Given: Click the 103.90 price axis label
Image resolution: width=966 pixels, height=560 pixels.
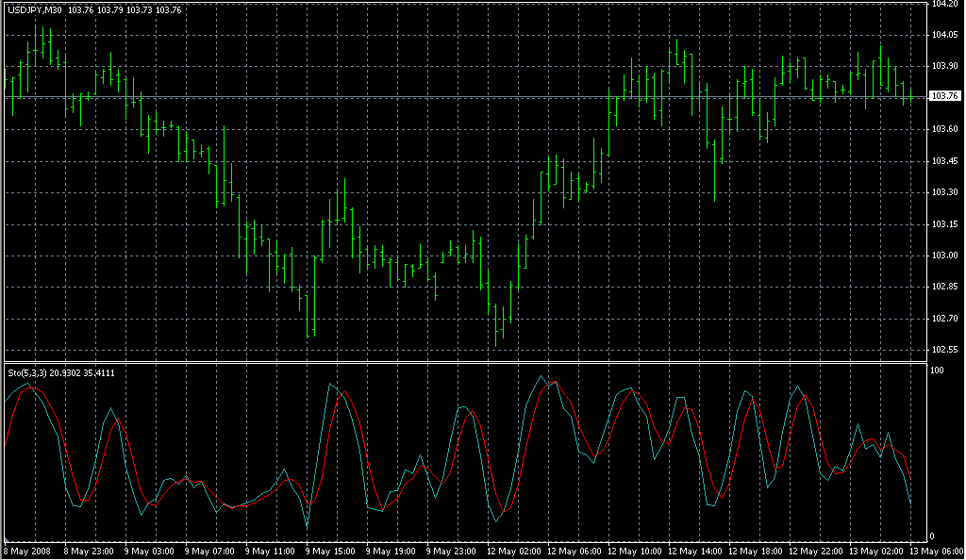Looking at the screenshot, I should pos(944,66).
